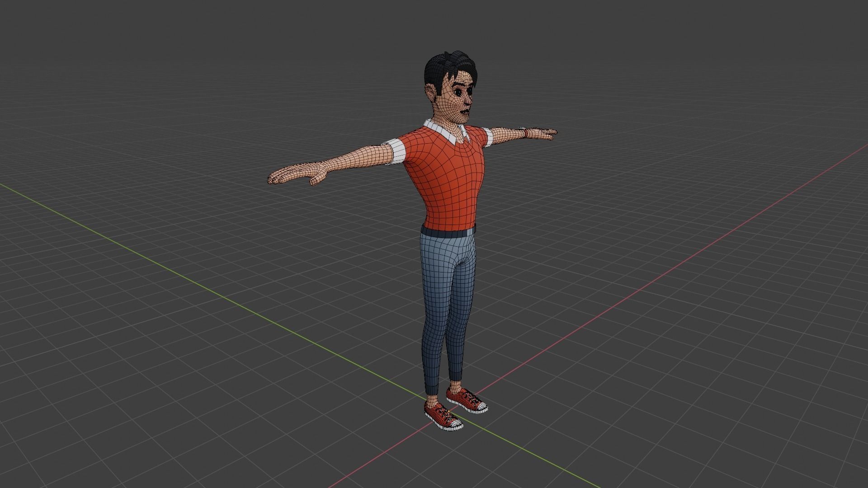Image resolution: width=868 pixels, height=488 pixels.
Task: Select the character's black hair mesh
Action: (x=443, y=68)
